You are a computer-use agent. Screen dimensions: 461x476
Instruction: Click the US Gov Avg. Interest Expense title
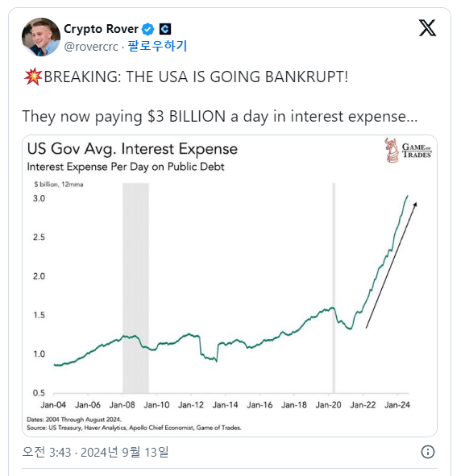[132, 149]
